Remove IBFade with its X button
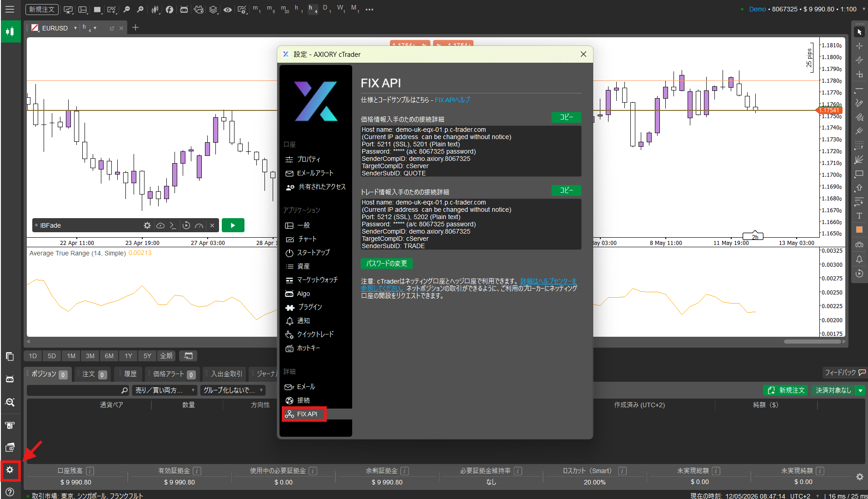Viewport: 868px width, 499px height. point(212,225)
